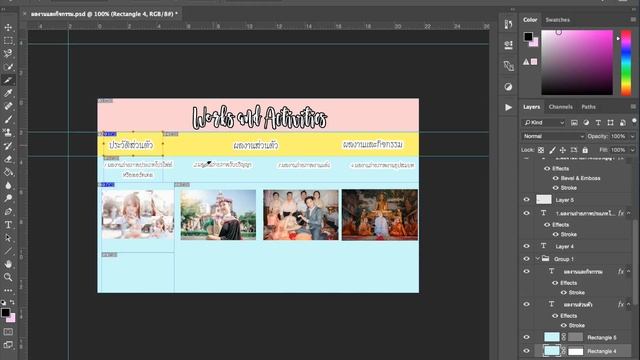This screenshot has width=640, height=360.
Task: Switch to the Channels tab
Action: point(560,107)
